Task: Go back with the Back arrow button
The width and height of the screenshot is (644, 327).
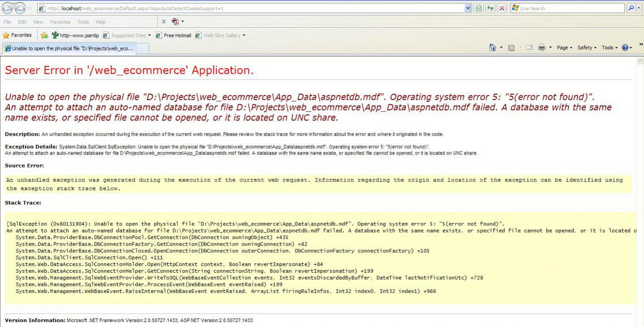Action: (x=8, y=8)
